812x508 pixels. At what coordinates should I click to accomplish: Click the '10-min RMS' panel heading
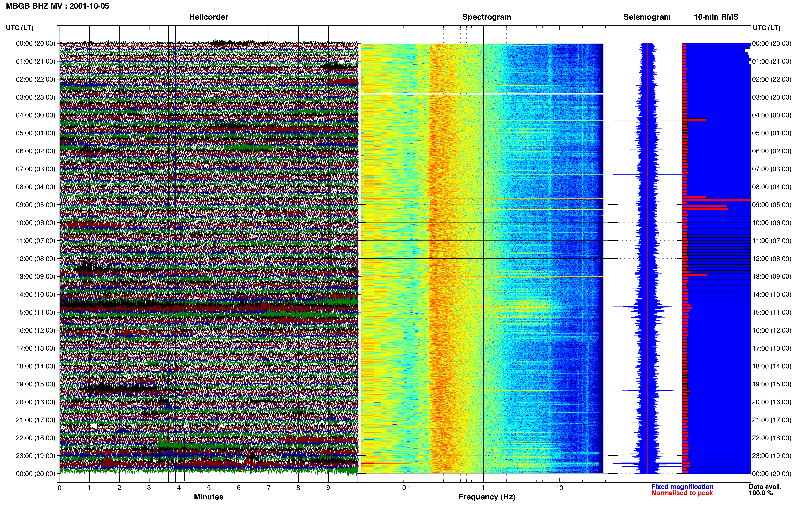716,17
